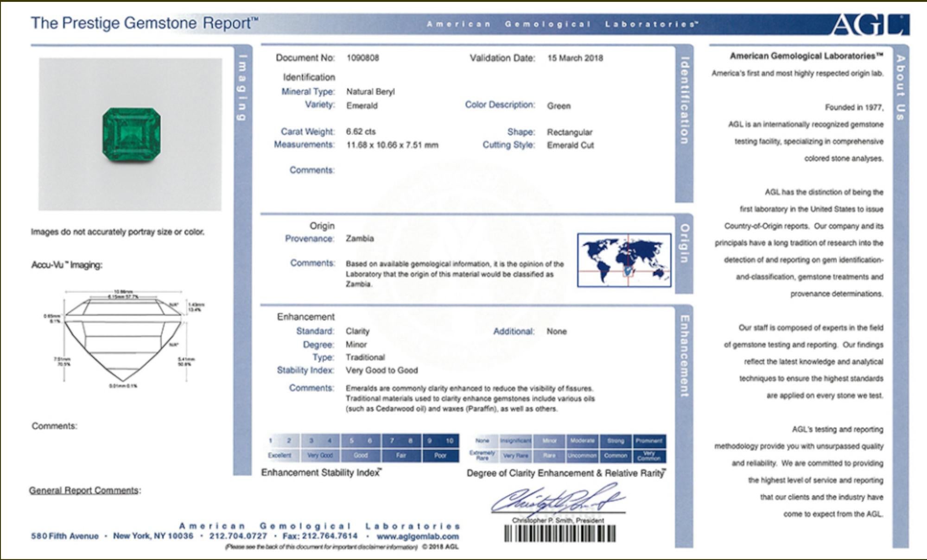Open the www.aglgemlab.com website link

[x=418, y=536]
